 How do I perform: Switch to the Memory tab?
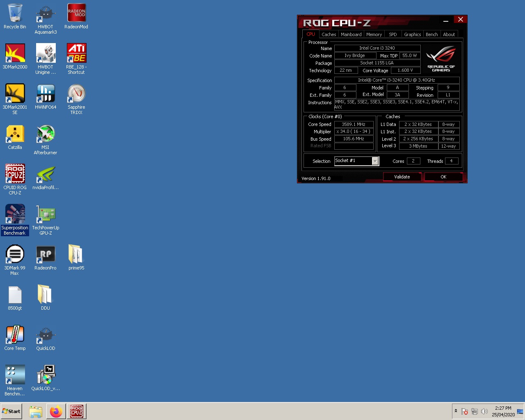[374, 34]
